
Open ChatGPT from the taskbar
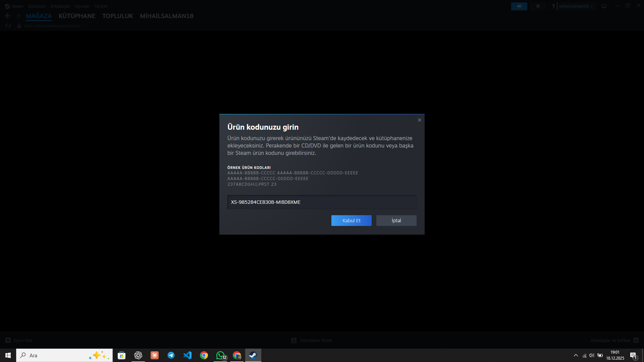point(138,355)
